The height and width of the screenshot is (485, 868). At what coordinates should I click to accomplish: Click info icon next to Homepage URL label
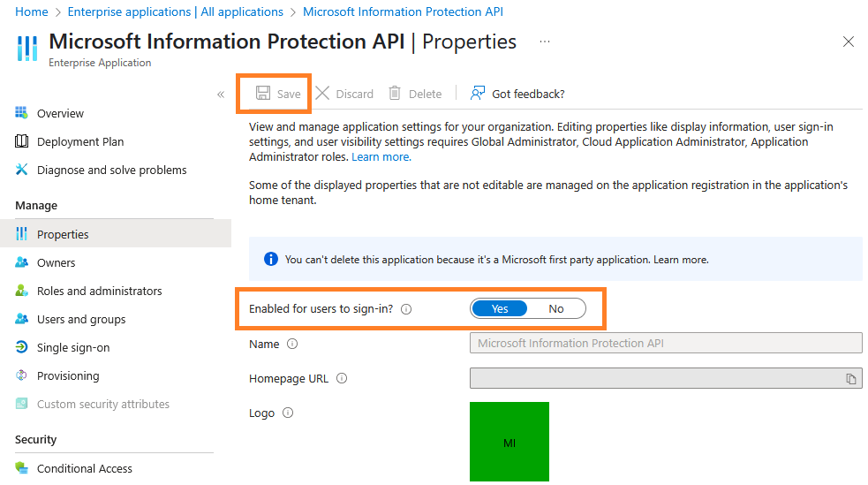point(342,379)
